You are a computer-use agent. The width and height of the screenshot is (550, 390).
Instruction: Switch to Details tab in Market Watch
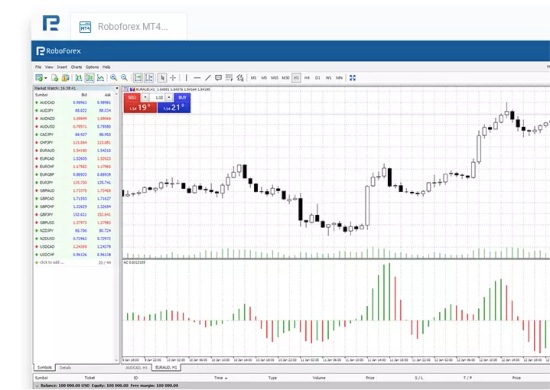point(65,368)
